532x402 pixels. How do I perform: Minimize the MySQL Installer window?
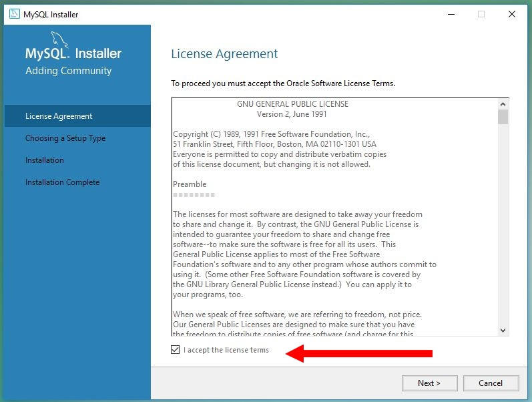point(451,14)
